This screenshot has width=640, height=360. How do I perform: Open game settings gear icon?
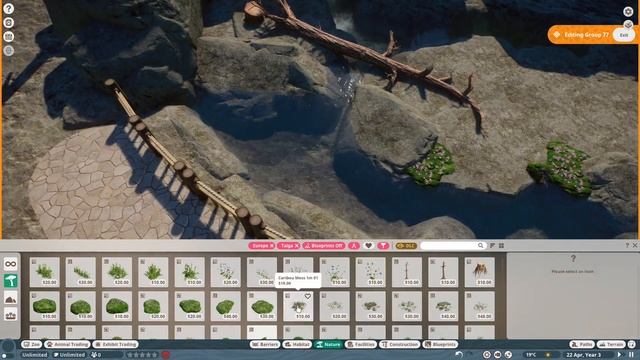click(628, 11)
